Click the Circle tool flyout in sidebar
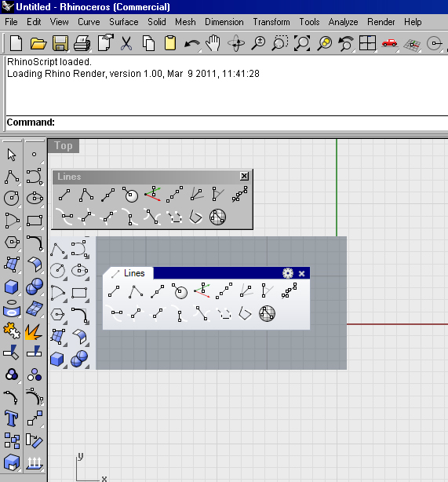The width and height of the screenshot is (448, 482). coord(12,199)
